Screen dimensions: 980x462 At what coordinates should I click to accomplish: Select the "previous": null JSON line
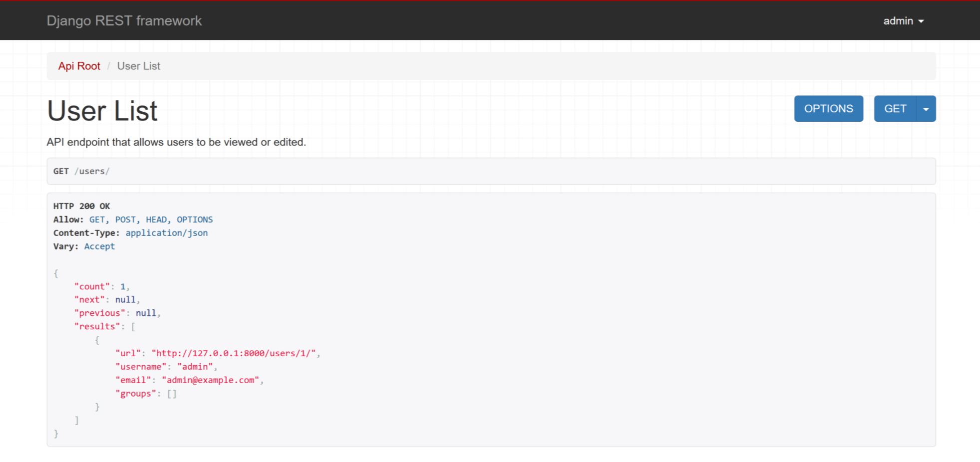(x=117, y=313)
